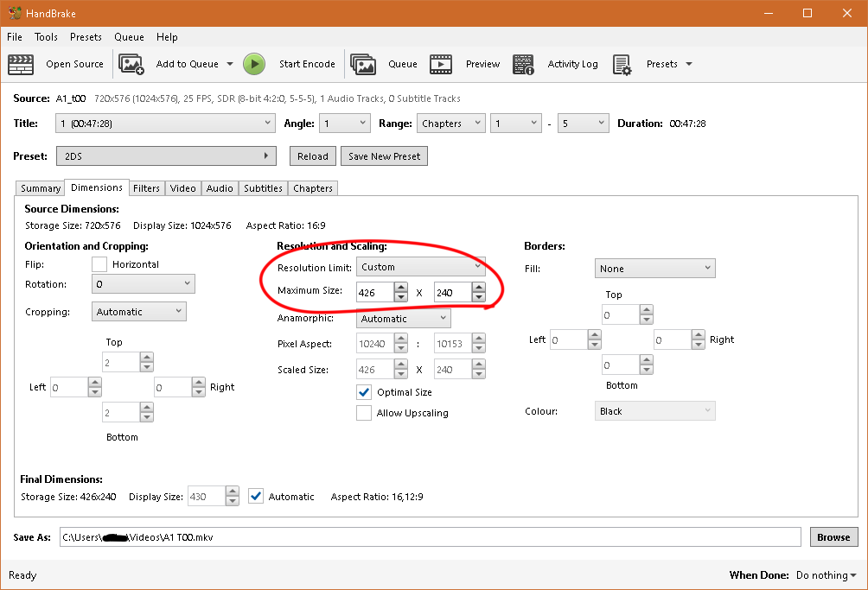Switch to the Chapters tab
The width and height of the screenshot is (868, 590).
pyautogui.click(x=313, y=188)
